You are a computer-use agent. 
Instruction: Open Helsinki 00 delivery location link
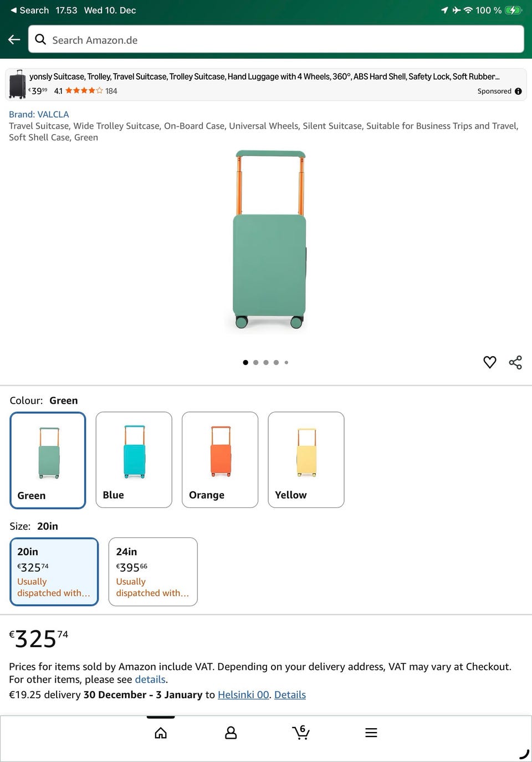click(243, 695)
